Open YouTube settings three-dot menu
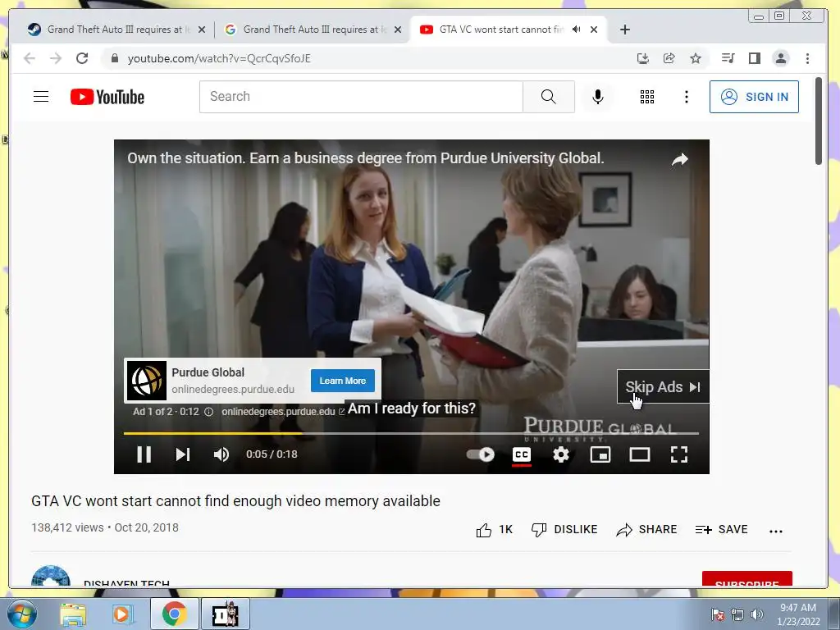The height and width of the screenshot is (630, 840). [x=687, y=97]
